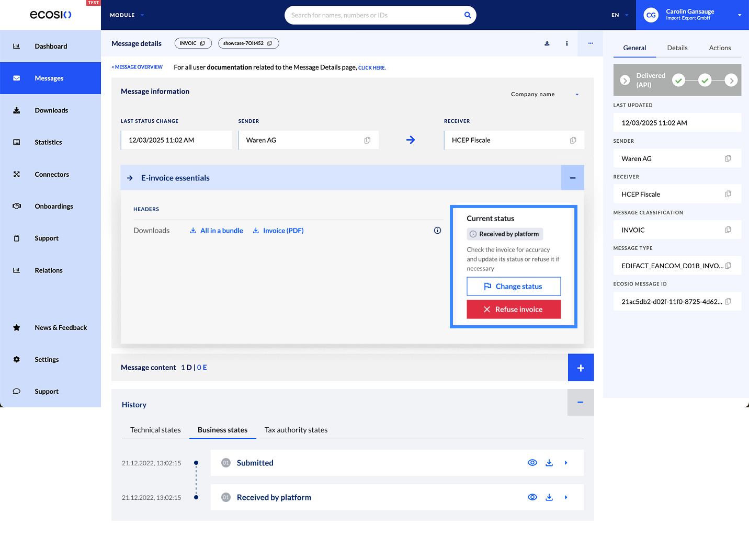Click the clipboard Support sidebar icon

pos(17,238)
